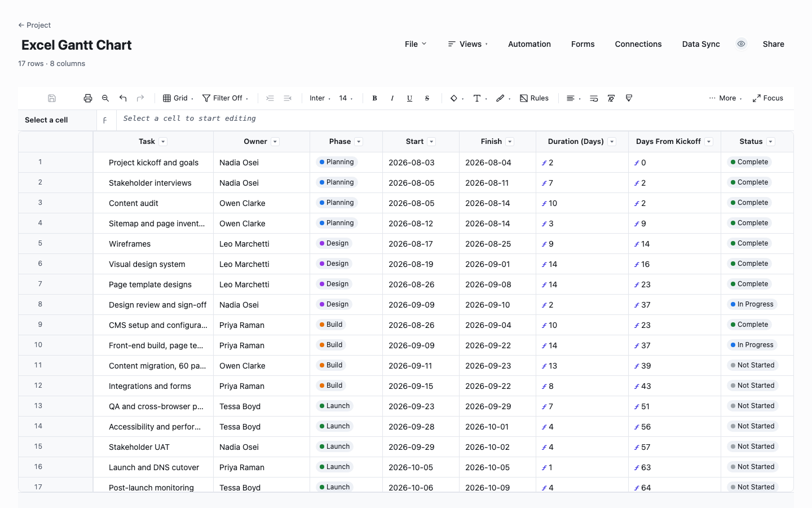812x508 pixels.
Task: Undo the last action
Action: 123,98
